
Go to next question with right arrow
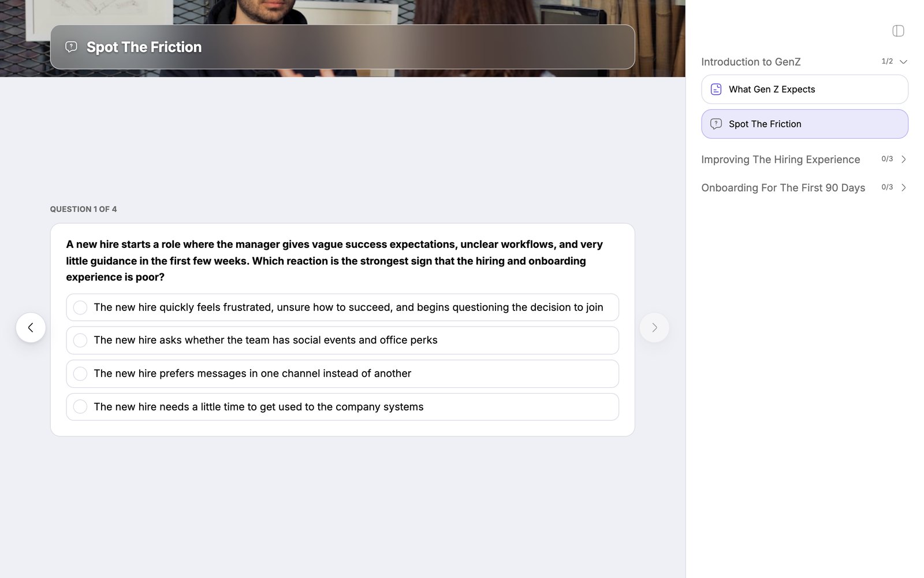[x=654, y=328]
